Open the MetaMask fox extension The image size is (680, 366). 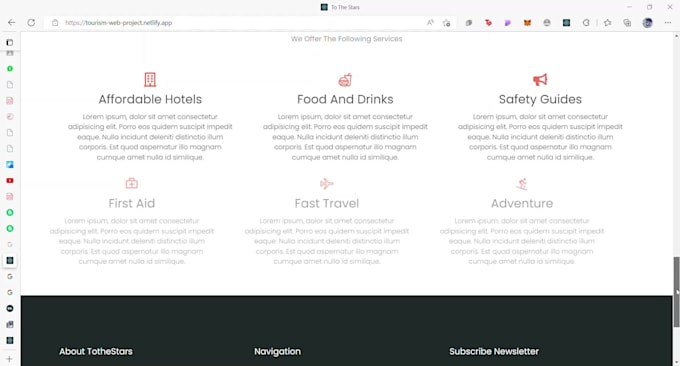(x=527, y=23)
